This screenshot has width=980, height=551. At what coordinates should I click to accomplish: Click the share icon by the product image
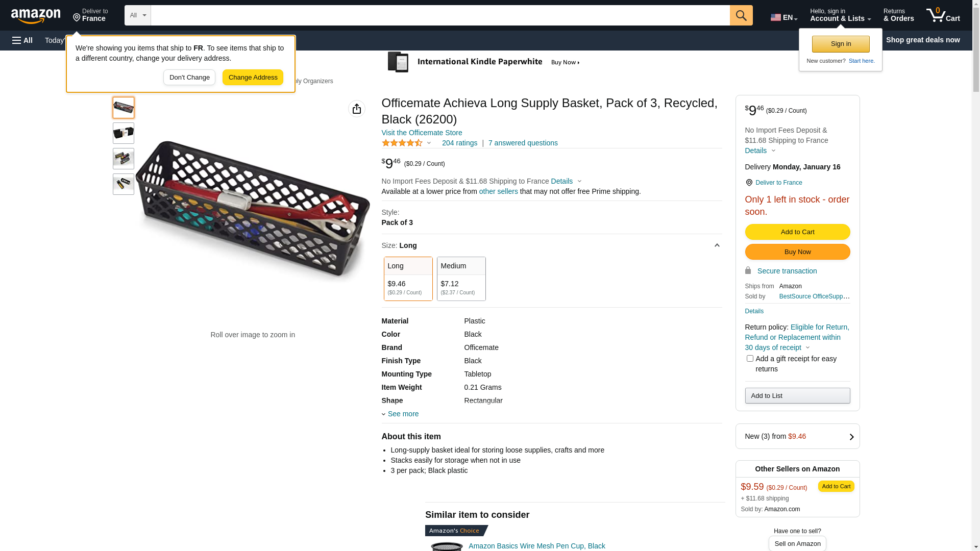click(357, 109)
